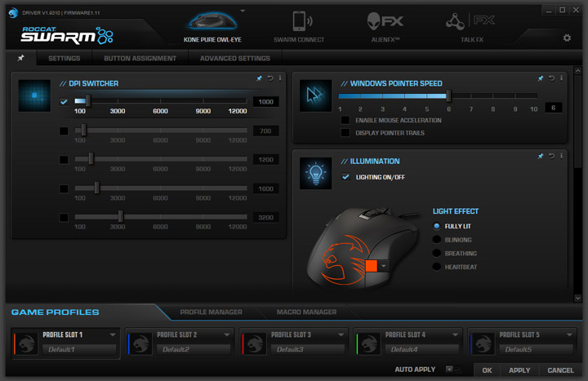The width and height of the screenshot is (588, 381).
Task: Select Fully Lit light effect
Action: pyautogui.click(x=436, y=226)
